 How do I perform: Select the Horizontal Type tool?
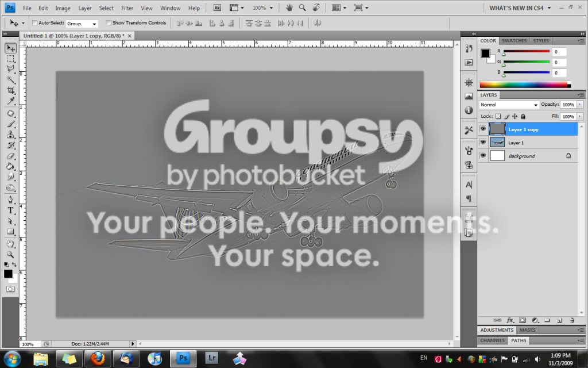click(x=10, y=210)
